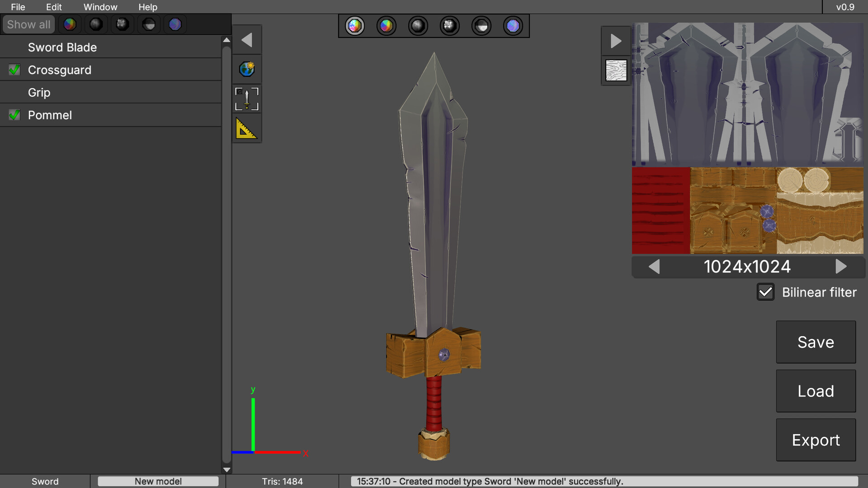Click the Export button

tap(816, 440)
